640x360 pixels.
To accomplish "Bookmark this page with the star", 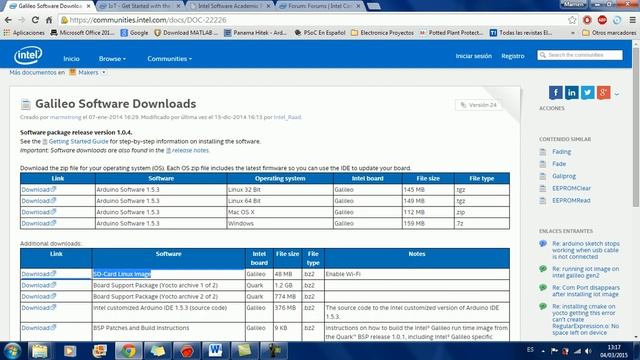I will tap(572, 20).
